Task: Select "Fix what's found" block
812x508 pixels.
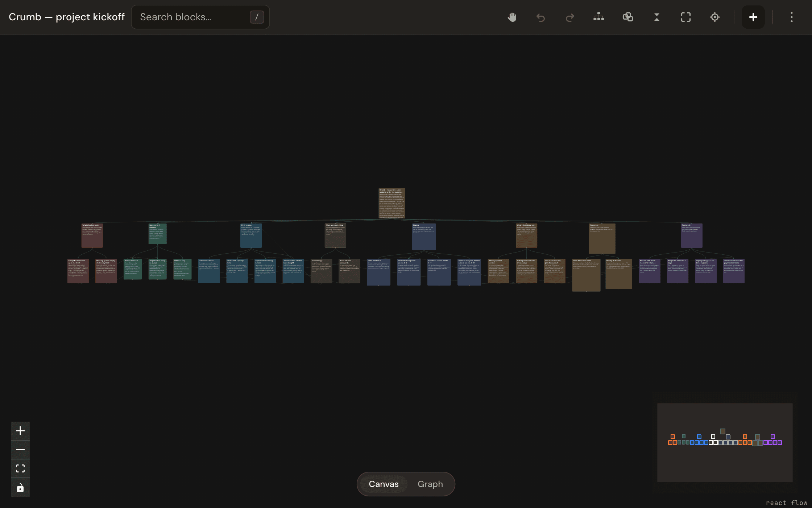Action: coord(439,272)
